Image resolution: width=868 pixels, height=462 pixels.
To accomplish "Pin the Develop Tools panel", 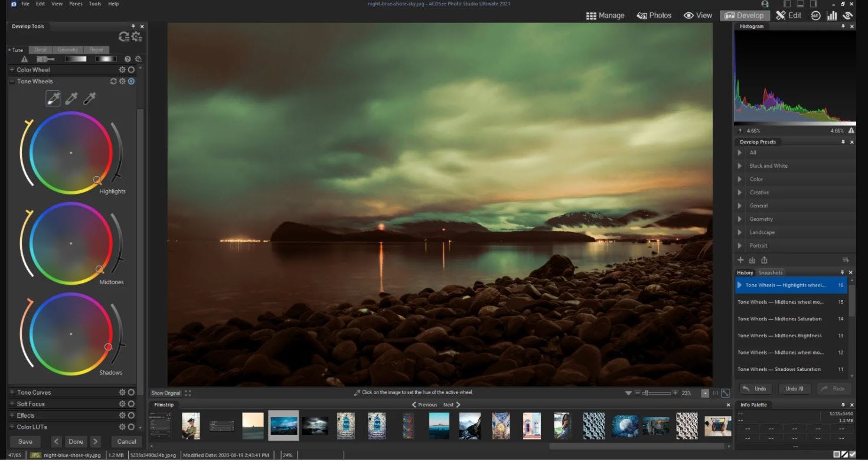I will click(x=133, y=27).
